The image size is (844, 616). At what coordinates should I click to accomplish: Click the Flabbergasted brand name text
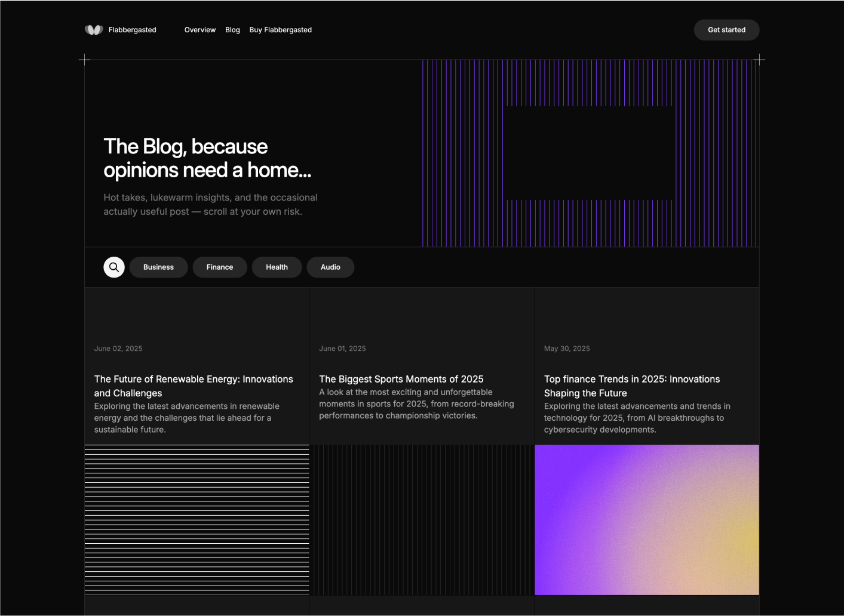click(x=133, y=30)
